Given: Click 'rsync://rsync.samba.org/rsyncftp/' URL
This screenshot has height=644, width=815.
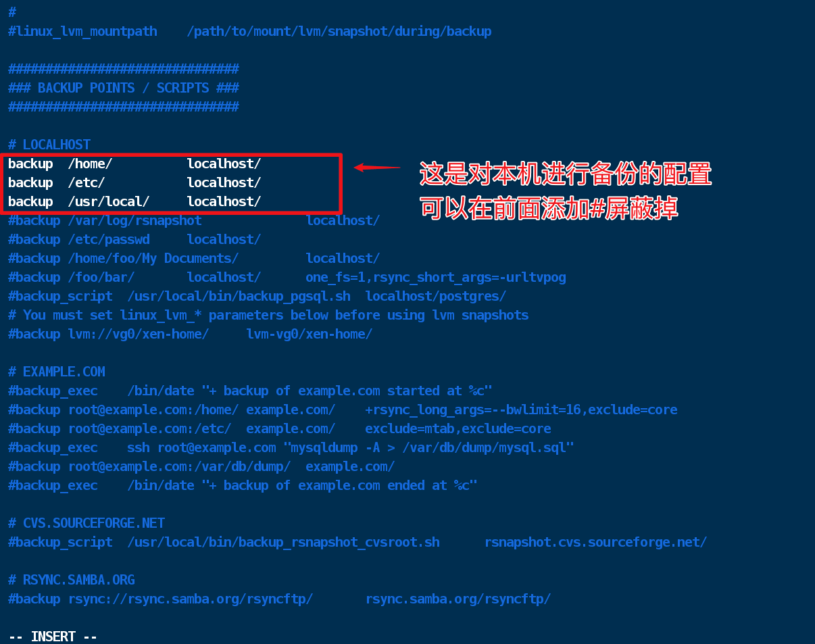Looking at the screenshot, I should click(x=191, y=599).
